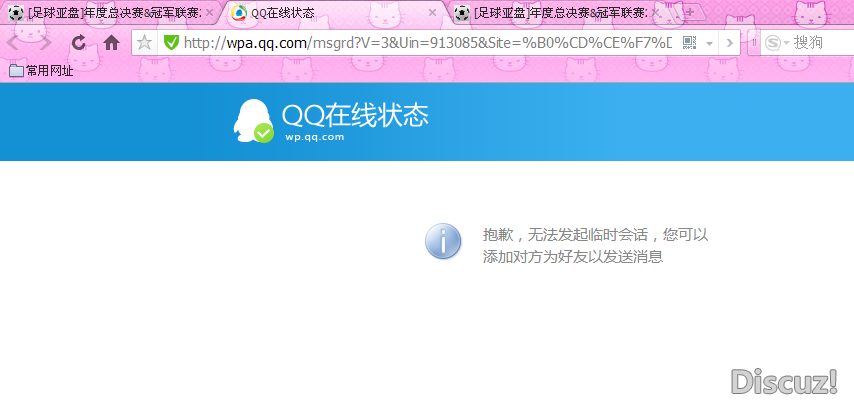Reload the page with the refresh icon
854x406 pixels.
point(79,43)
